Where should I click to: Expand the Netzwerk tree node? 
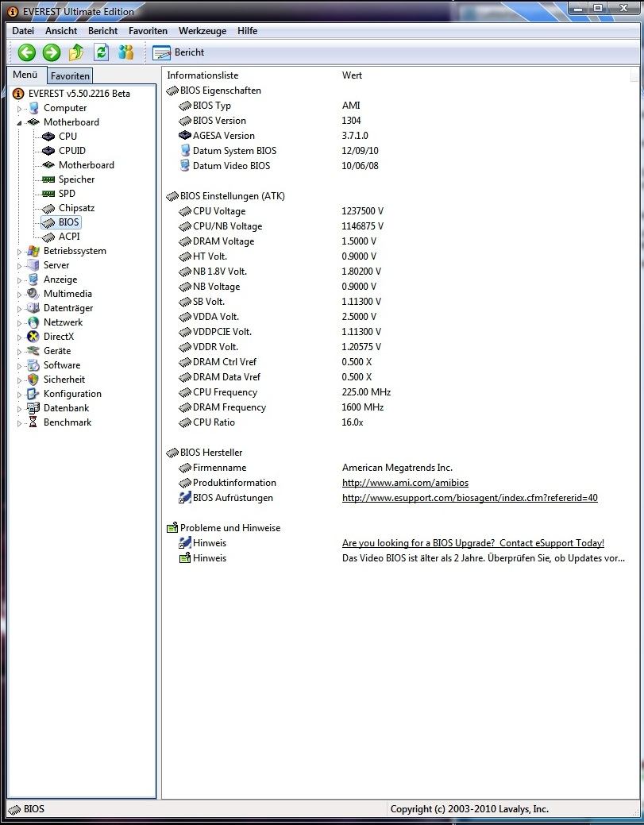pyautogui.click(x=20, y=323)
